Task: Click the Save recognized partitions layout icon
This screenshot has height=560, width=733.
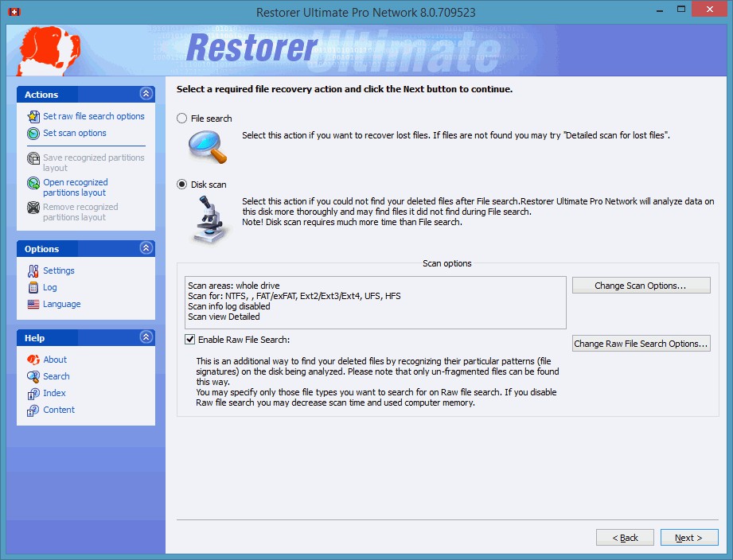Action: [33, 159]
